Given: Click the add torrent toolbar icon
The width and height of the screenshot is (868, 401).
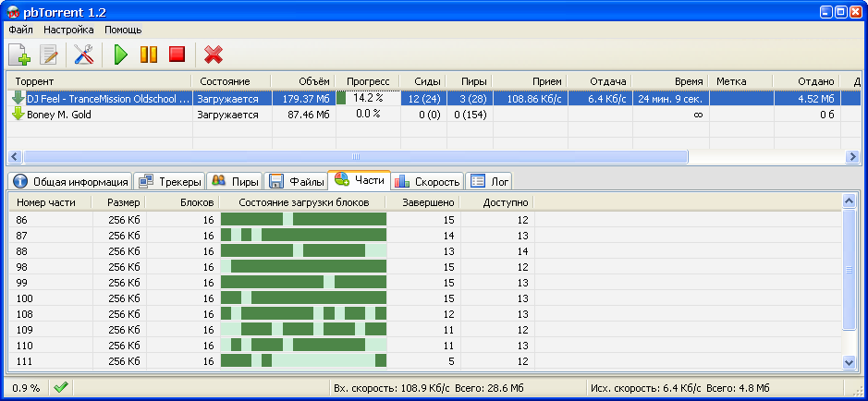Looking at the screenshot, I should click(20, 55).
